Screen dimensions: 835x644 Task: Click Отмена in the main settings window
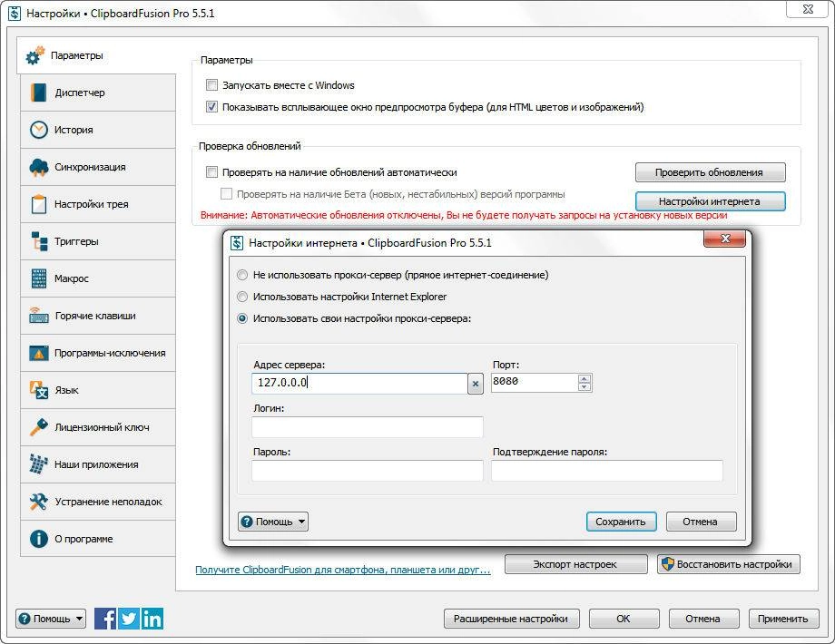pos(703,619)
